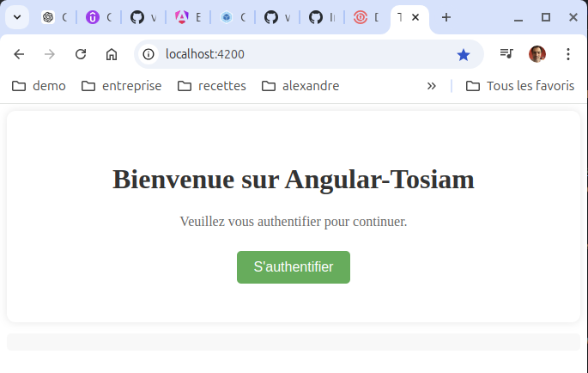Click the Veuillez vous authentifier text
Screen dimensions: 588x373
pos(294,222)
